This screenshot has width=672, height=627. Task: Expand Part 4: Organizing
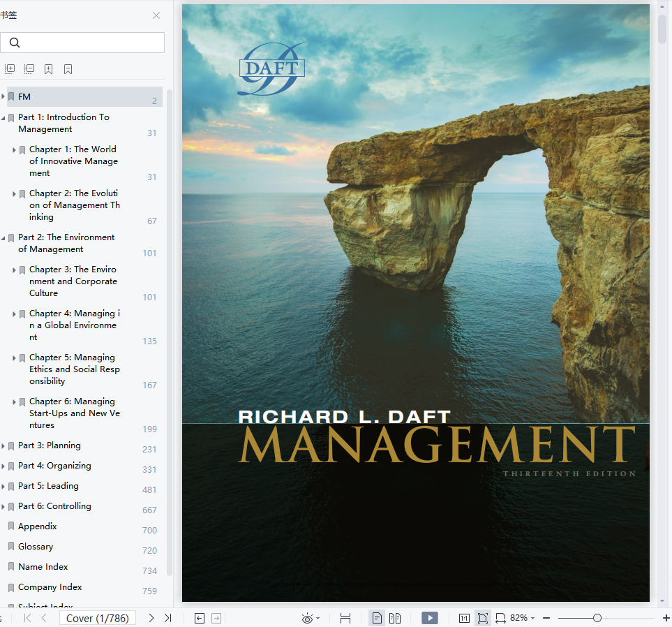[3, 466]
